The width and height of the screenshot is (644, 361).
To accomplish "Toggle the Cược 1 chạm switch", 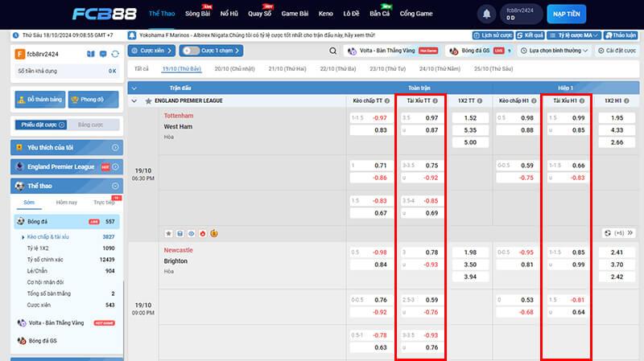I will click(192, 51).
